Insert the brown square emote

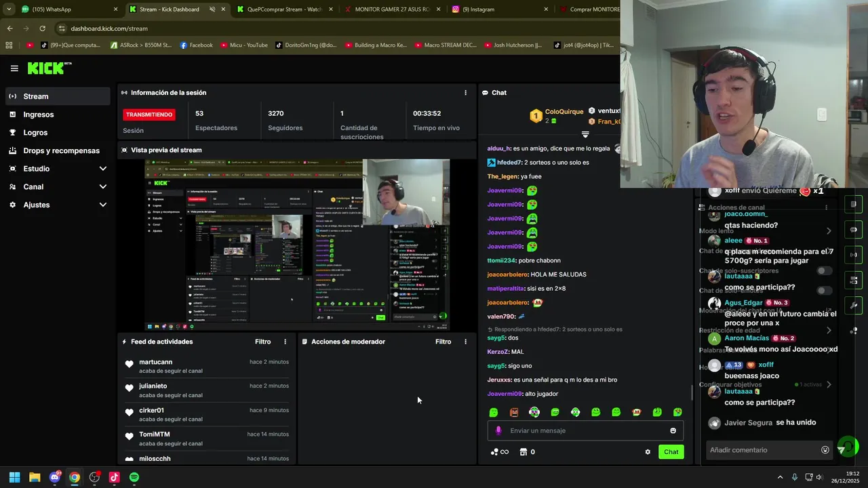pyautogui.click(x=514, y=412)
